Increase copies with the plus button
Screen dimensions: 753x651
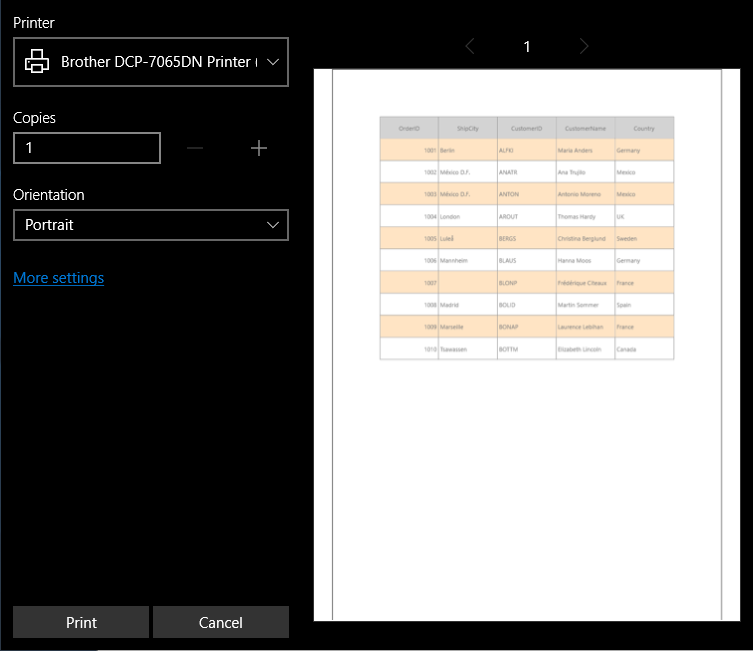[x=259, y=148]
